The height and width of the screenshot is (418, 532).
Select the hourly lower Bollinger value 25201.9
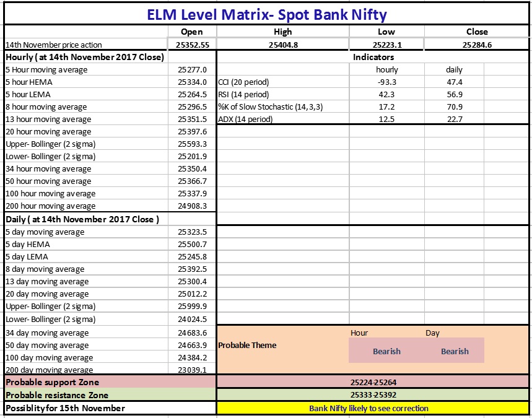point(192,157)
